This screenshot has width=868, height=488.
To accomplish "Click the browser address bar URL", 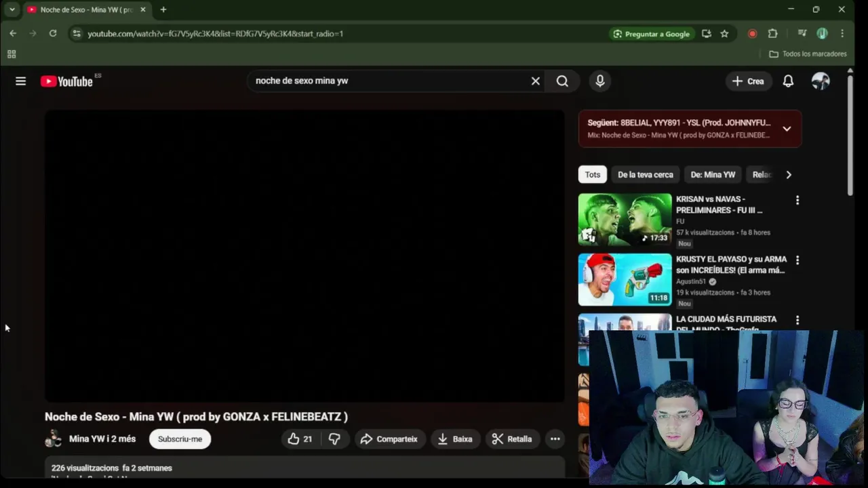I will 215,33.
